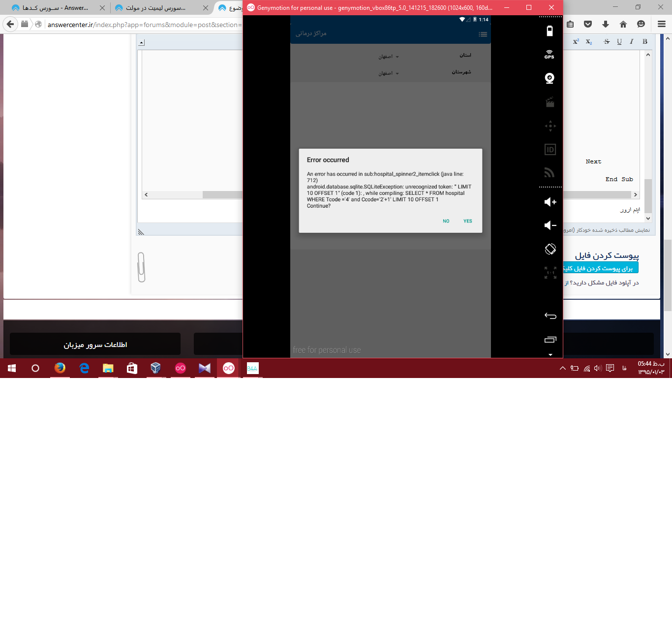Click YES in the error dialog

pyautogui.click(x=467, y=221)
